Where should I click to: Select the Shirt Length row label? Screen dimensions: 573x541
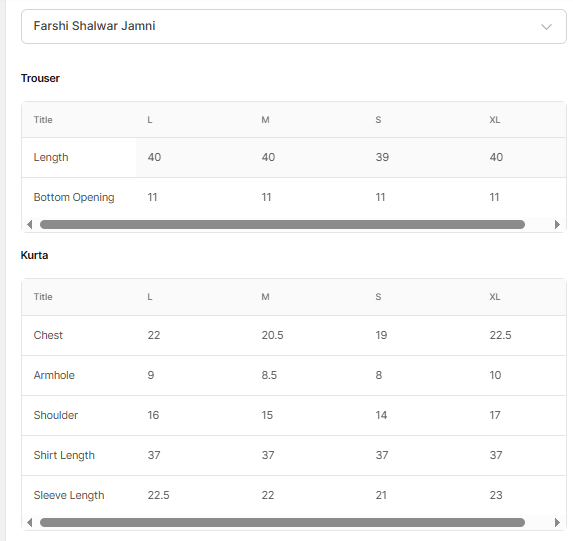click(64, 455)
